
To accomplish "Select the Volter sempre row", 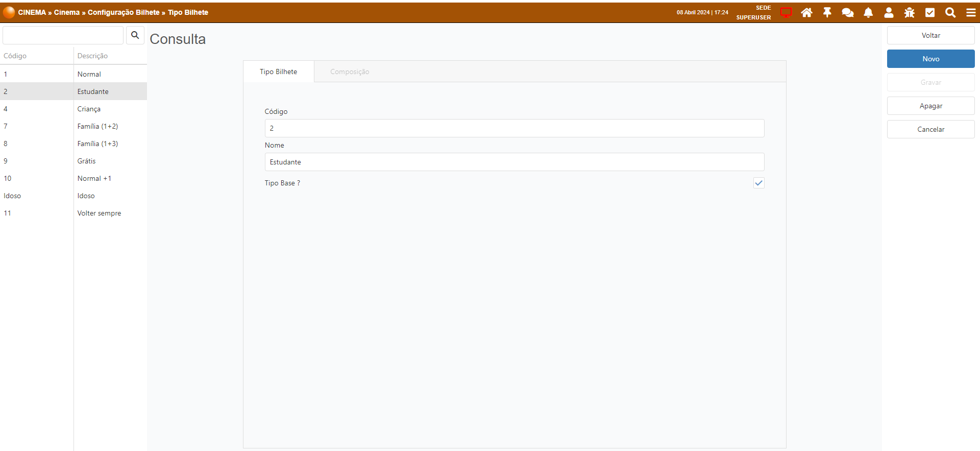I will pyautogui.click(x=73, y=213).
